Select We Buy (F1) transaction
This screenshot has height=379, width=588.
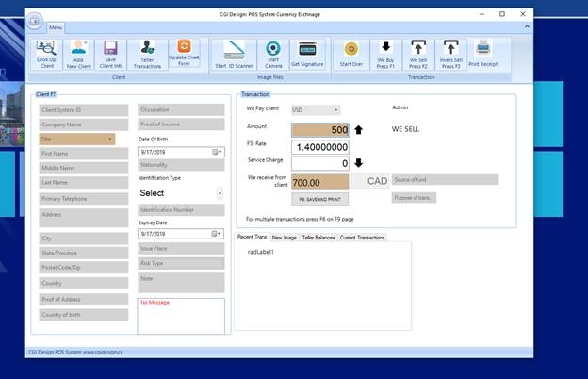(x=386, y=54)
